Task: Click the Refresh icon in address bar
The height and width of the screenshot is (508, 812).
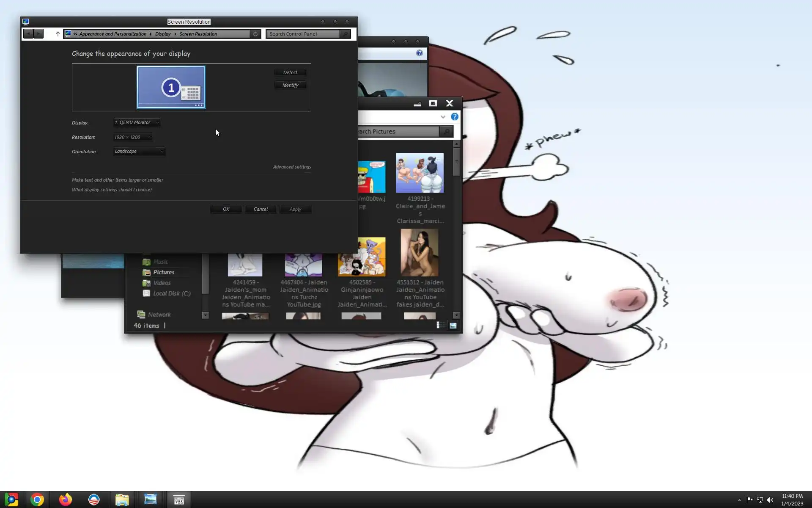Action: 255,34
